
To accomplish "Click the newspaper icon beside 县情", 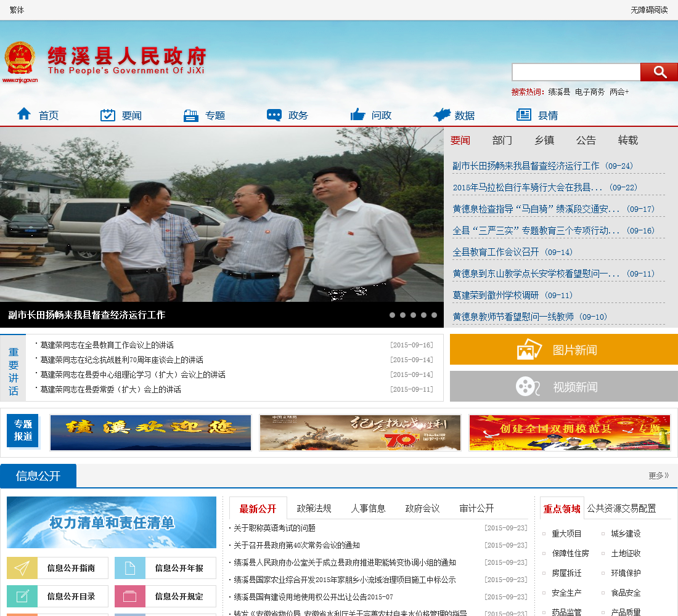I will click(524, 115).
